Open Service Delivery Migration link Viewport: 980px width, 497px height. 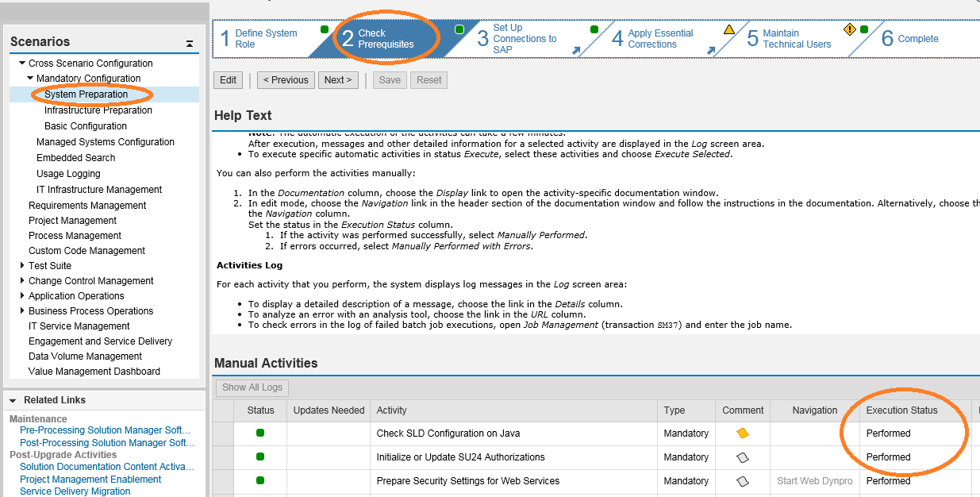pyautogui.click(x=75, y=491)
